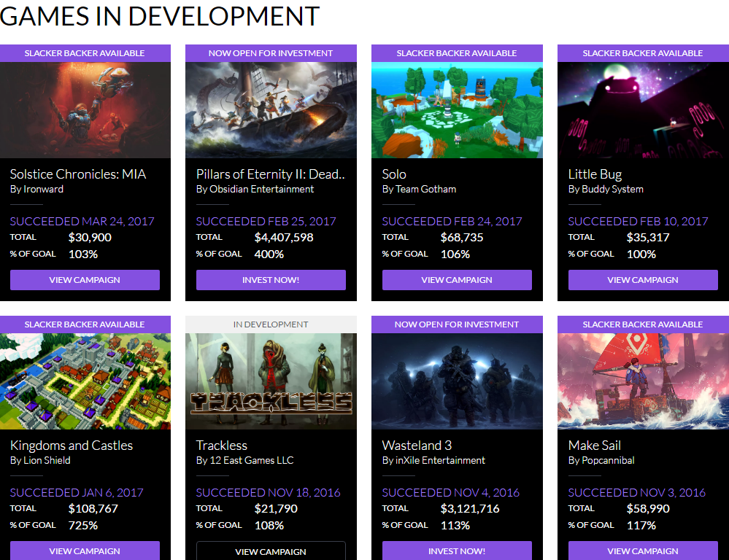Click the 725% of goal value
729x560 pixels.
[83, 526]
